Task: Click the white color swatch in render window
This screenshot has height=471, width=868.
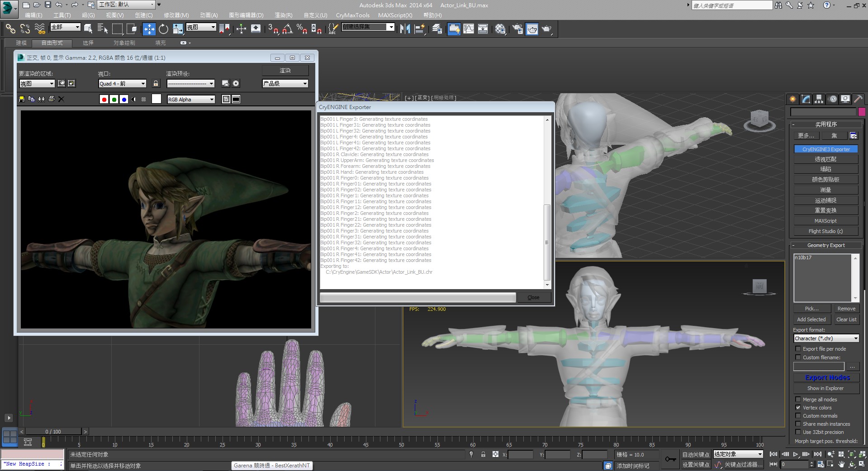Action: coord(157,99)
